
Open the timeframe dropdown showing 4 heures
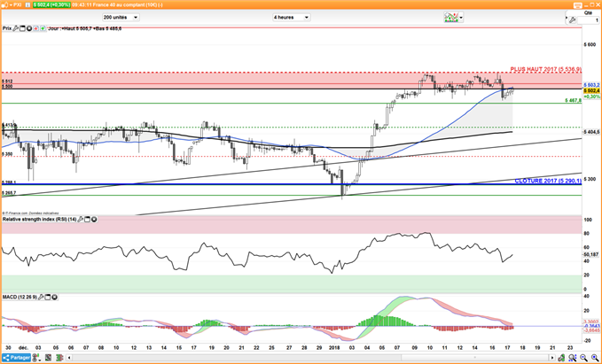click(291, 17)
